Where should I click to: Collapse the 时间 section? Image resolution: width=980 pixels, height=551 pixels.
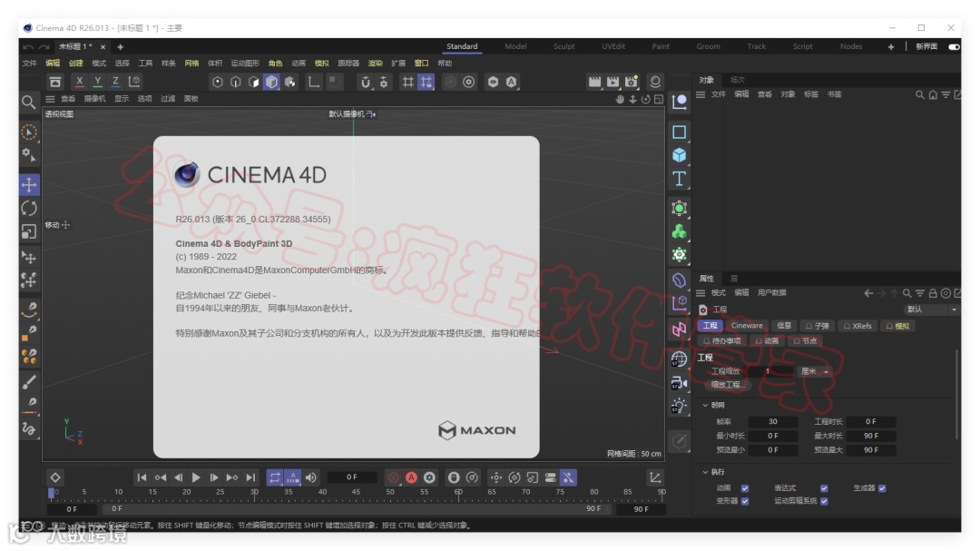coord(706,405)
